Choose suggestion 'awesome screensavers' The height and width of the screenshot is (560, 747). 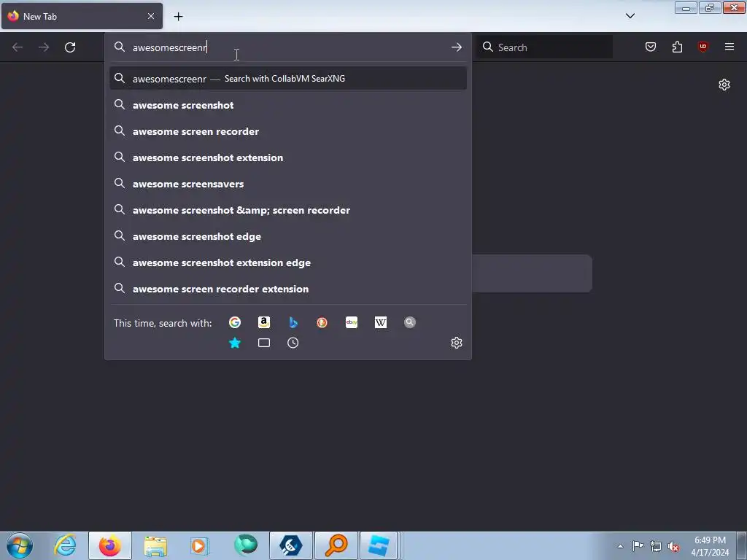(x=287, y=184)
